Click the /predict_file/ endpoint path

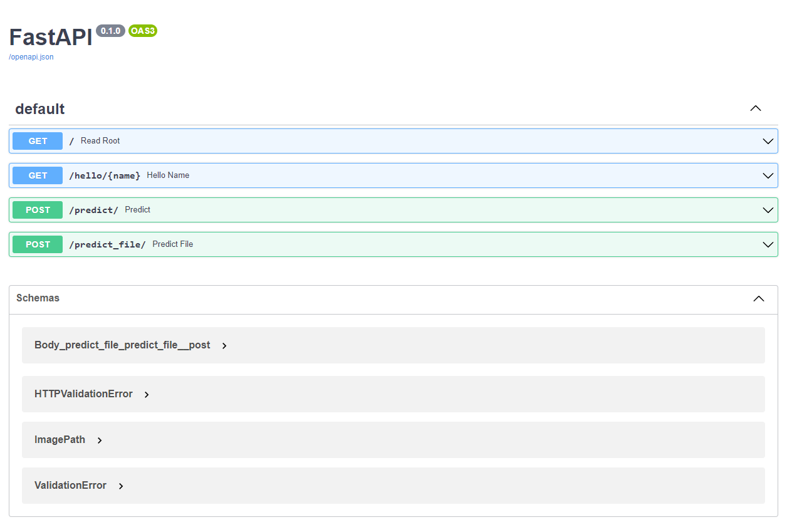coord(107,244)
